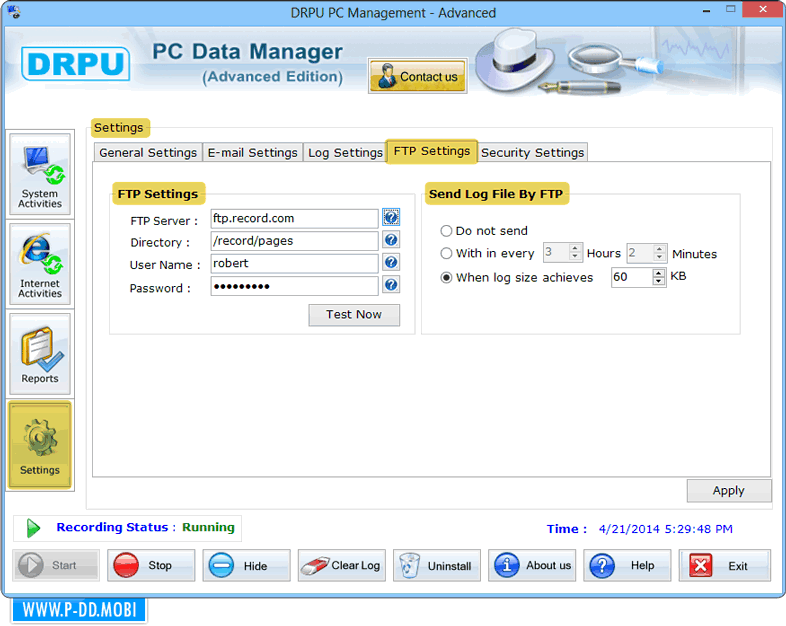Switch to General Settings tab
The image size is (786, 626).
[x=148, y=152]
